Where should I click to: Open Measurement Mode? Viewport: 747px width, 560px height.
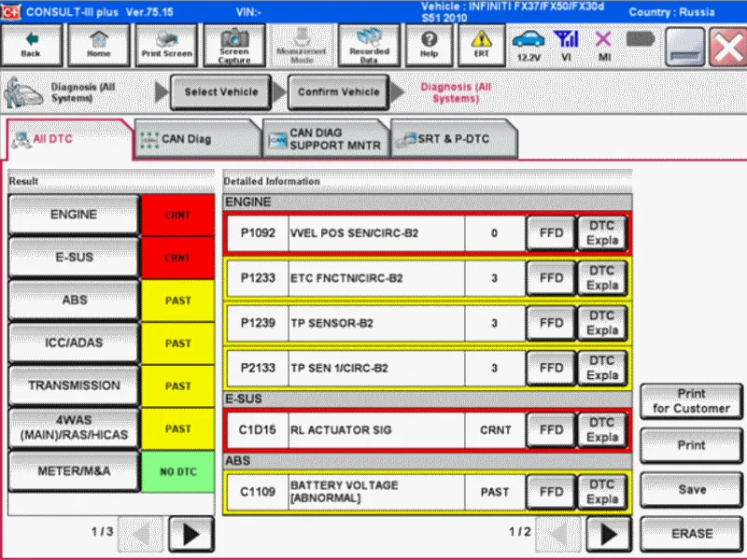[x=301, y=45]
